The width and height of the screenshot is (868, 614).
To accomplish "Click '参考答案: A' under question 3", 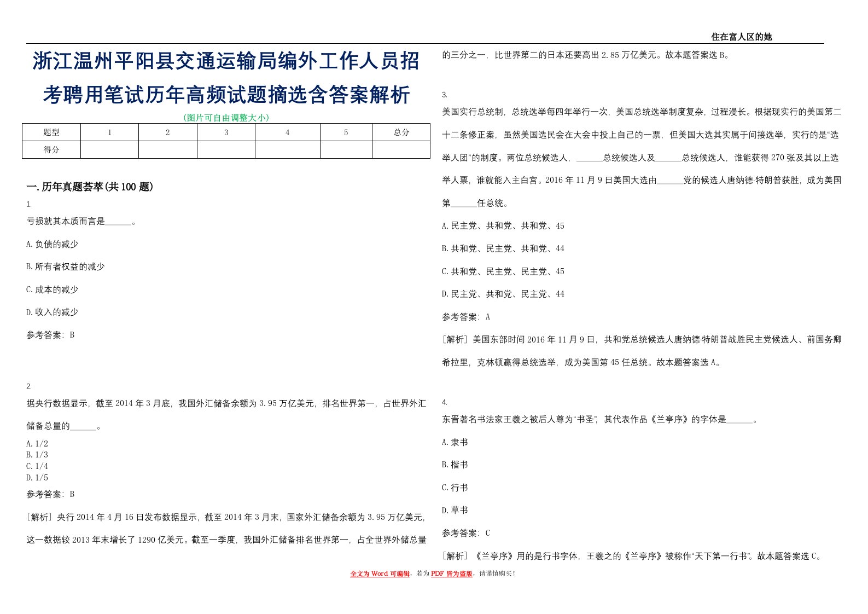I will click(466, 317).
